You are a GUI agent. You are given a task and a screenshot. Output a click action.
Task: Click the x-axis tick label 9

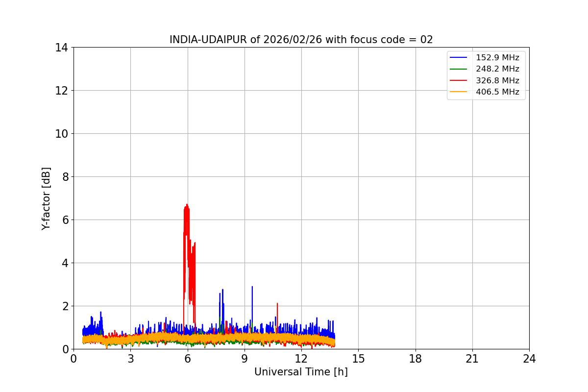pyautogui.click(x=245, y=359)
